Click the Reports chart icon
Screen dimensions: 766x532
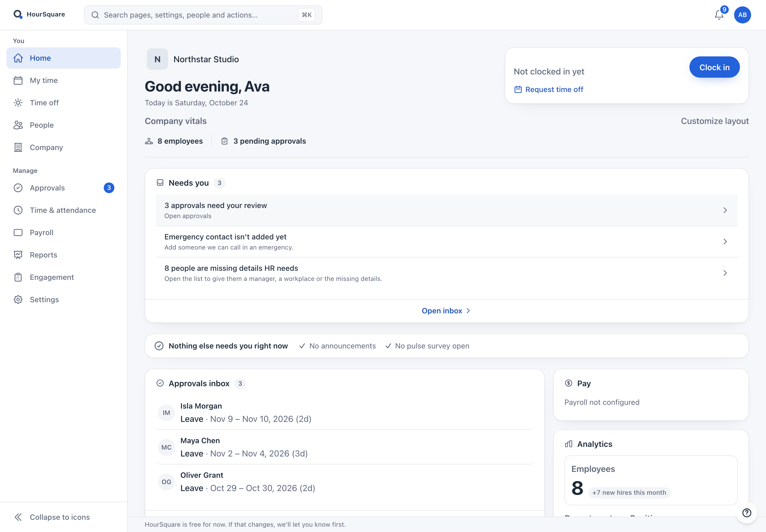[x=18, y=255]
